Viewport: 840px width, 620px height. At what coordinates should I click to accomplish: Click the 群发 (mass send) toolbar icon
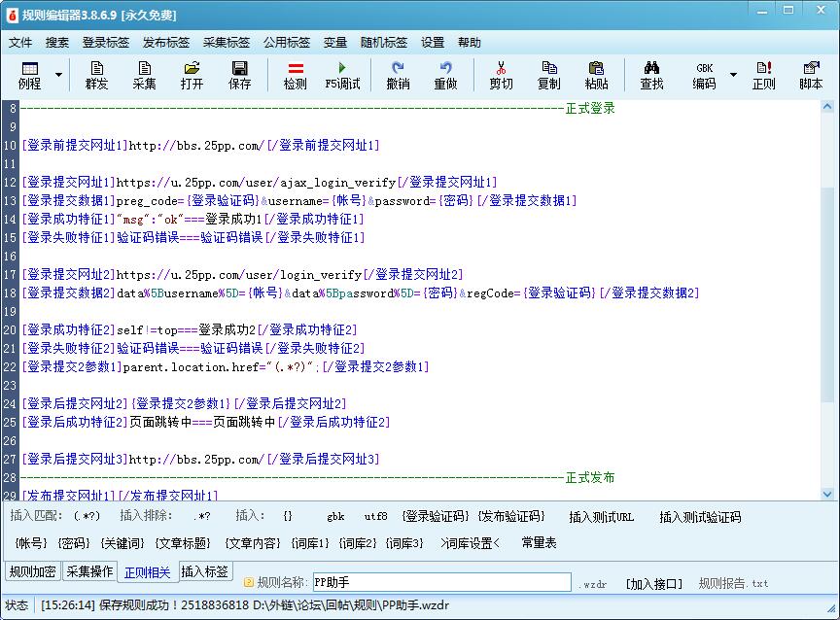coord(96,75)
